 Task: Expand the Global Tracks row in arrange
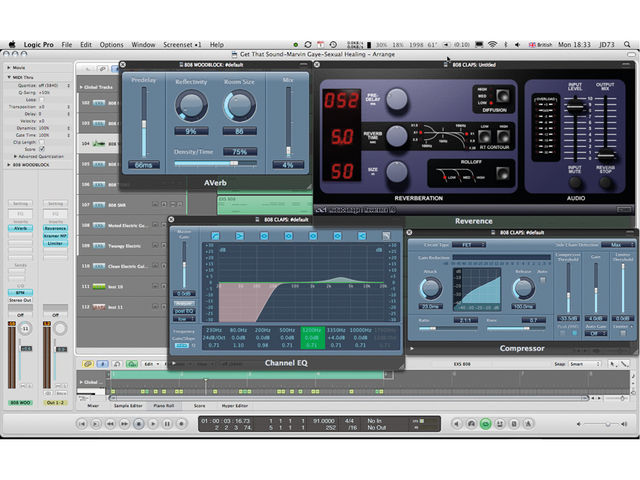tap(81, 87)
